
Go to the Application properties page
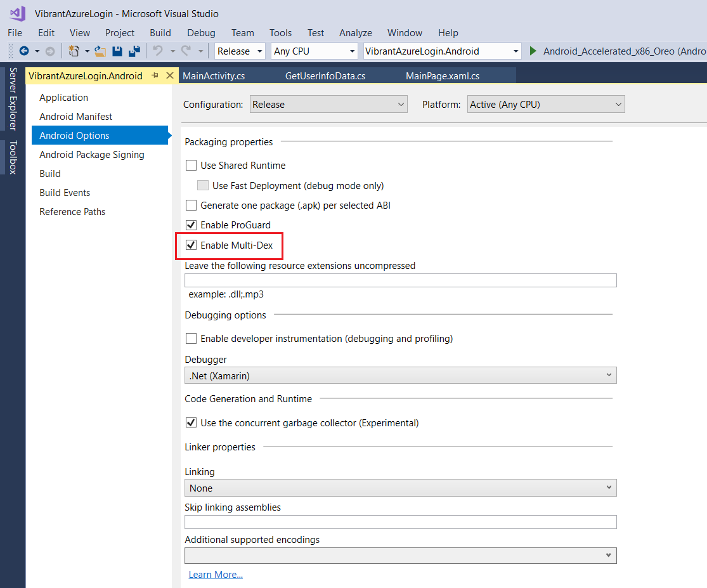tap(63, 98)
